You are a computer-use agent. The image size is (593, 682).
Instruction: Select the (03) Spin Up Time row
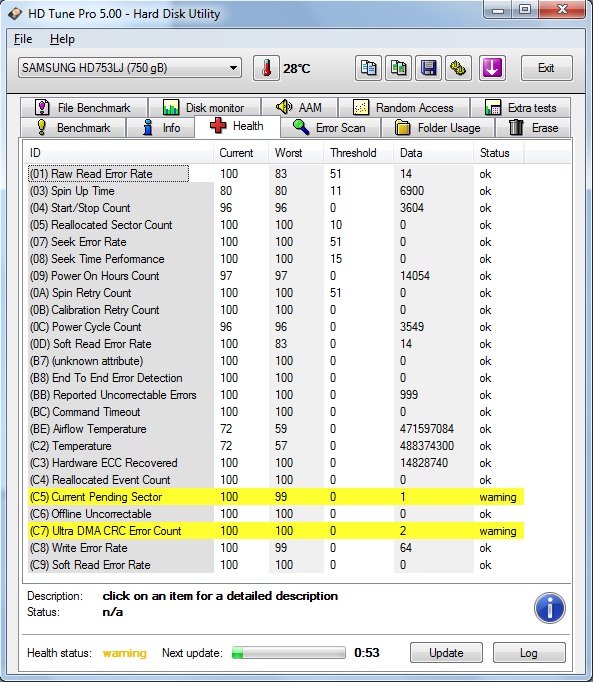276,191
